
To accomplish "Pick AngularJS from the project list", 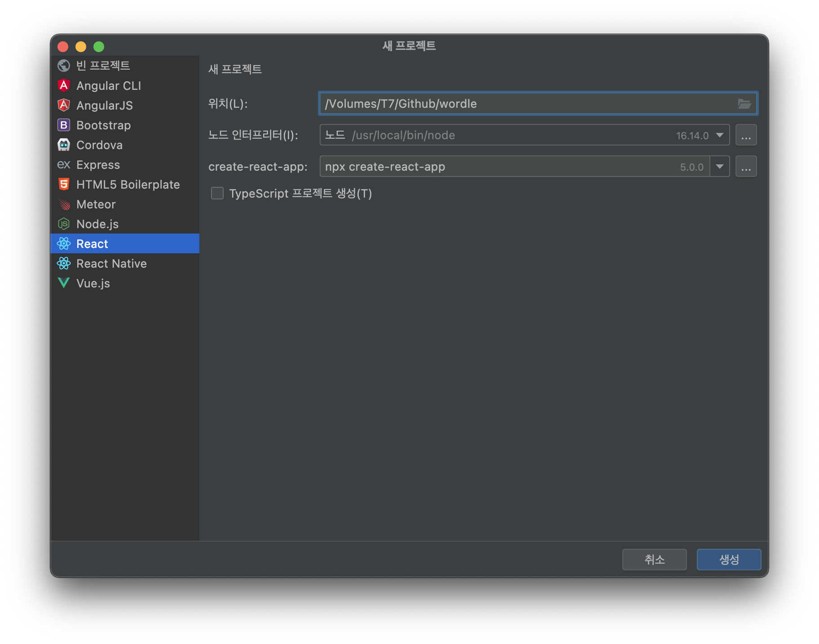I will (x=125, y=105).
